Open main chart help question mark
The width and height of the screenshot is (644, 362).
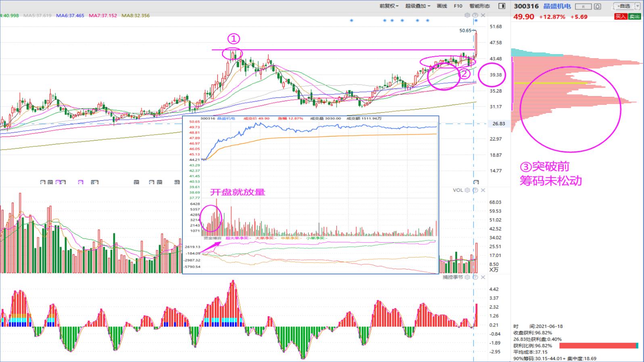tap(475, 15)
